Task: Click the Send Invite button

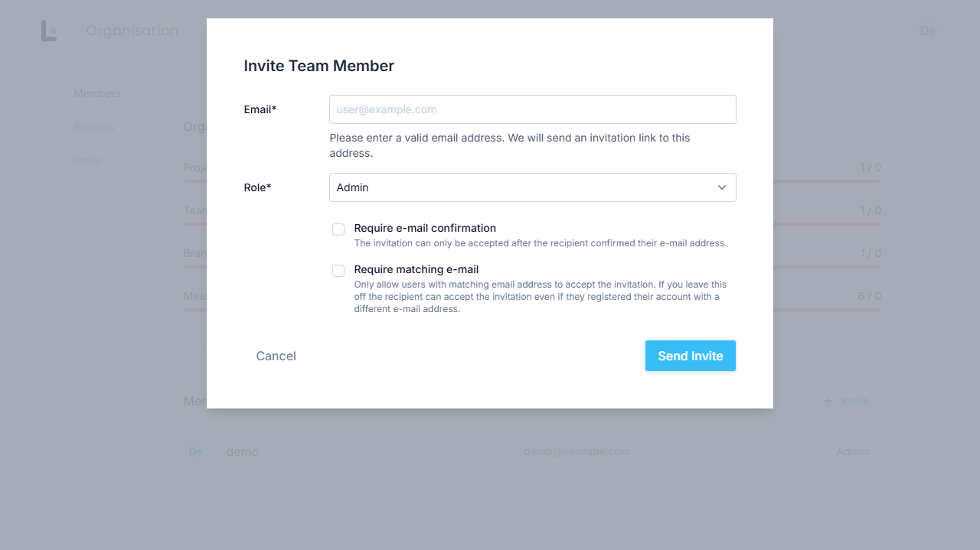Action: (690, 356)
